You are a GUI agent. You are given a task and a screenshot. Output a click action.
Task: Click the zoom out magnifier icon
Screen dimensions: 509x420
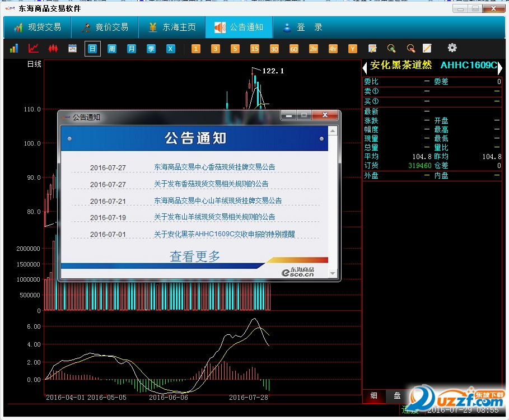click(x=411, y=49)
